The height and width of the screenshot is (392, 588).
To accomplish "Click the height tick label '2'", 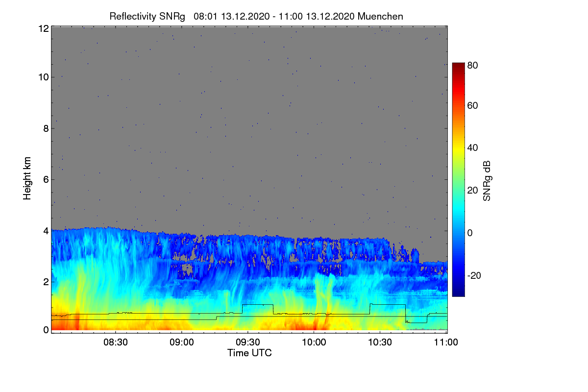I will tap(46, 281).
